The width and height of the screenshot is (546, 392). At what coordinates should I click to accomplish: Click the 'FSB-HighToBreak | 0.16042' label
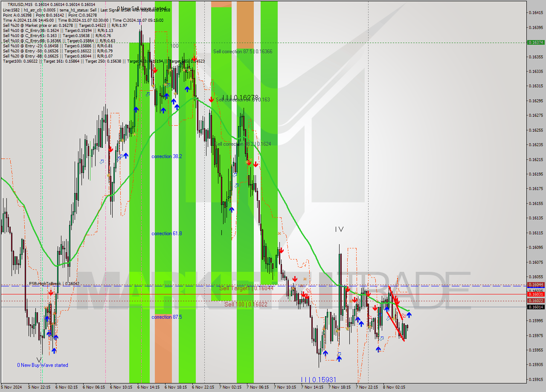coord(54,283)
